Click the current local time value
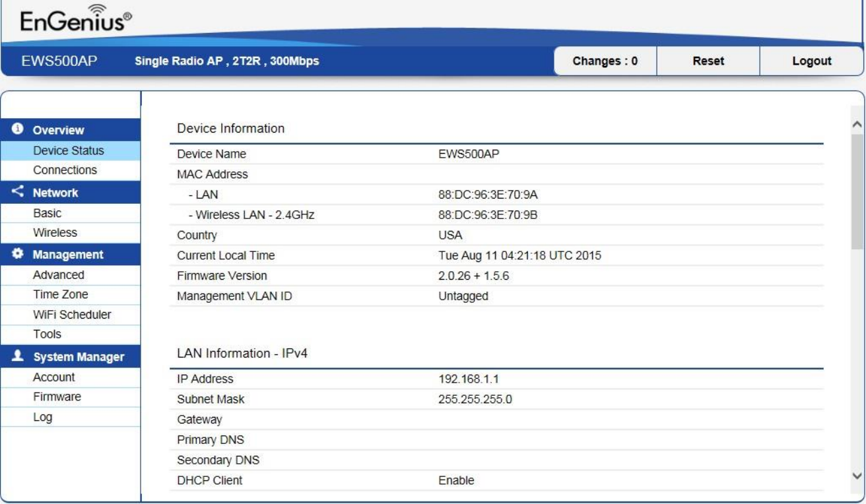The image size is (866, 504). click(520, 255)
